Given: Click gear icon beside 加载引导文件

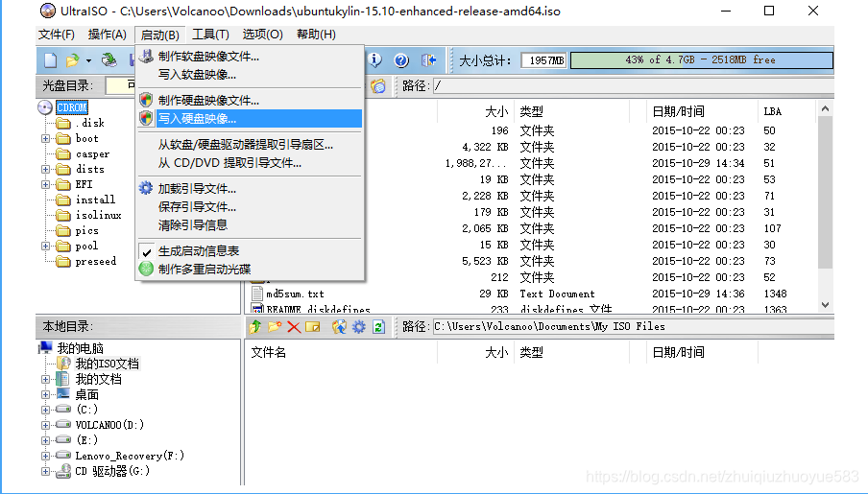Looking at the screenshot, I should tap(146, 188).
